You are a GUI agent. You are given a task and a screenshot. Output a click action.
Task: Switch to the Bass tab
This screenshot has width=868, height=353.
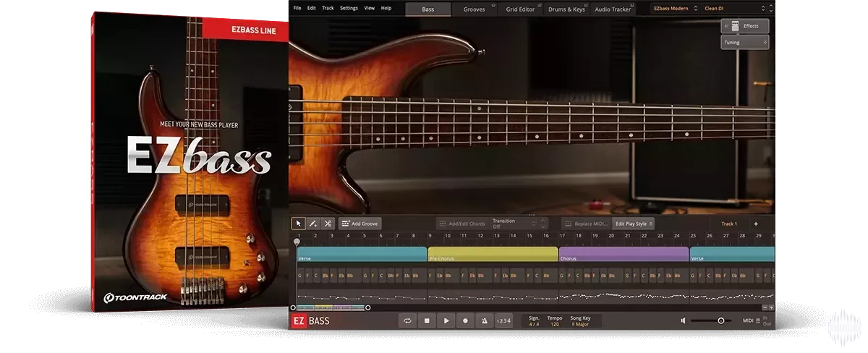428,9
